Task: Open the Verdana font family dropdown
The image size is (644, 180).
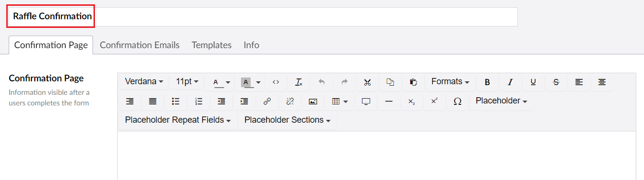Action: (144, 82)
